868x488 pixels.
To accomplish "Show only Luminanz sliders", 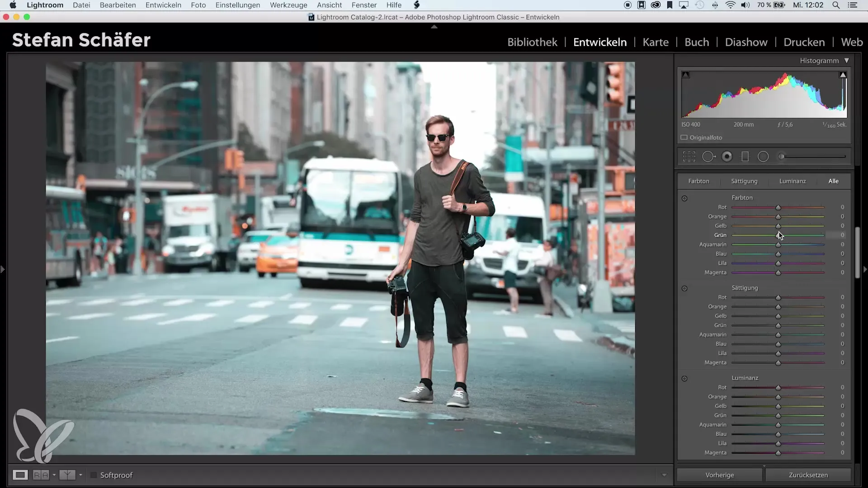I will [793, 181].
